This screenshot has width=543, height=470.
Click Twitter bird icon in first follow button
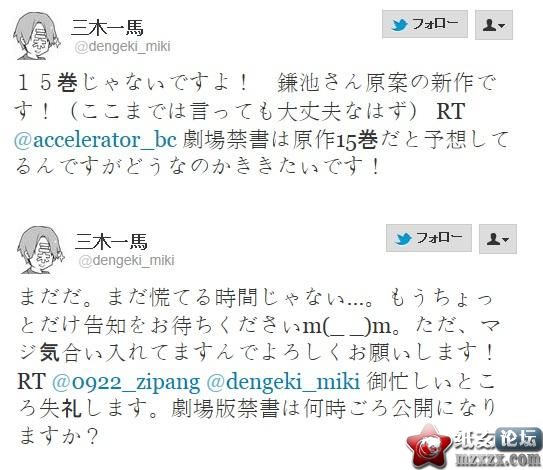pyautogui.click(x=400, y=25)
